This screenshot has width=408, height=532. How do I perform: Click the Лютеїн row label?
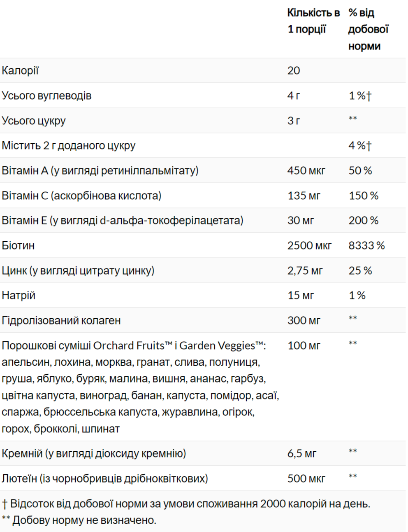105,478
